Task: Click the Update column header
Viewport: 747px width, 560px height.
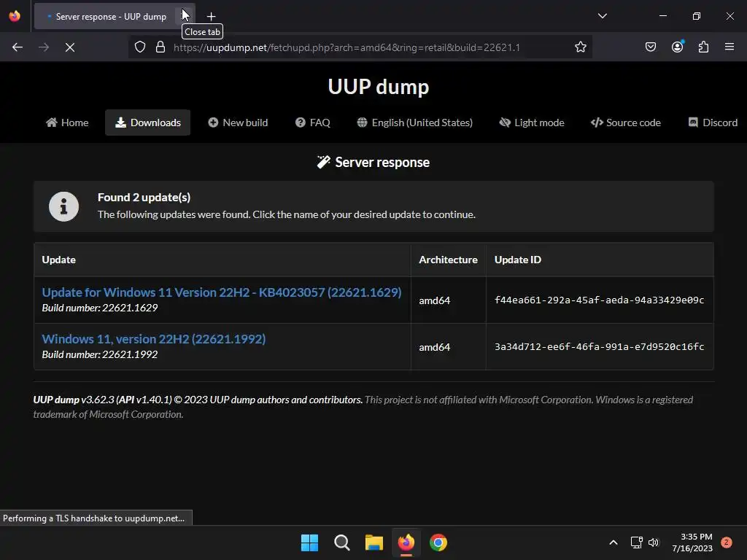Action: (x=58, y=260)
